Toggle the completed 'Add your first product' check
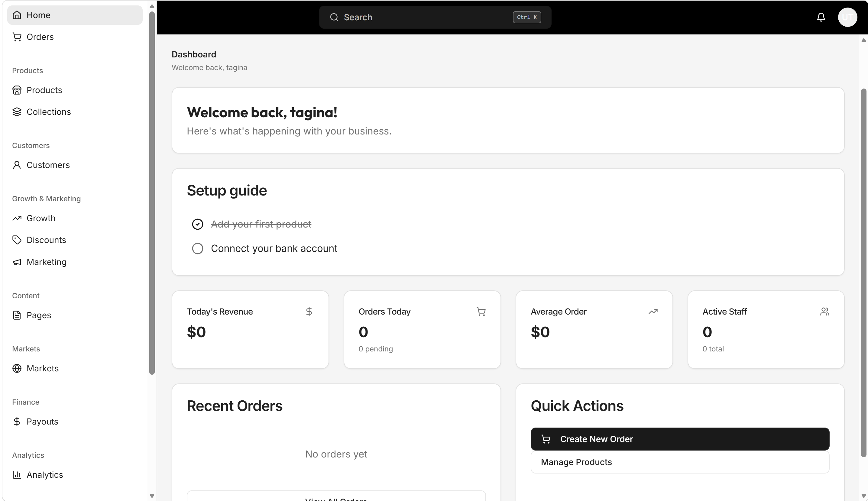This screenshot has width=868, height=501. 198,224
